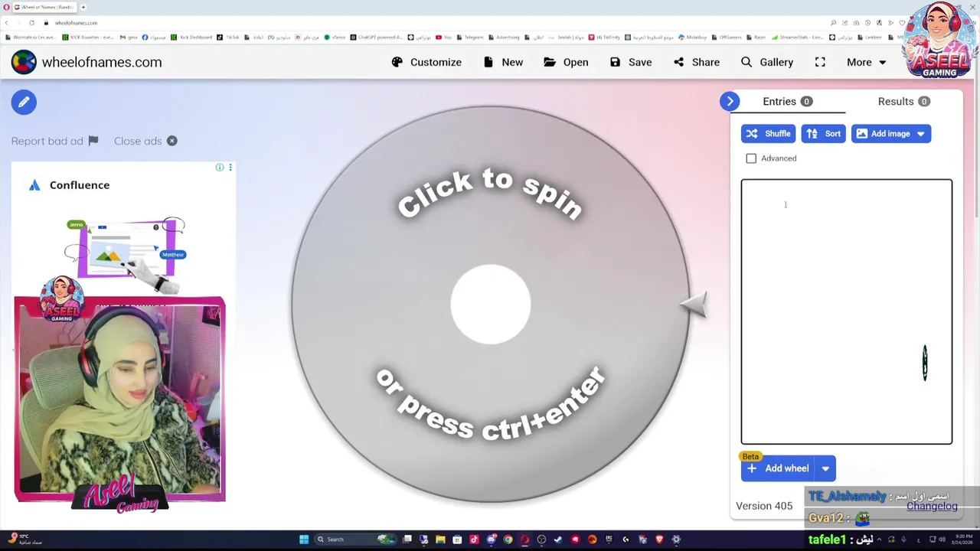Viewport: 980px width, 551px height.
Task: Switch to the Entries tab
Action: 787,101
